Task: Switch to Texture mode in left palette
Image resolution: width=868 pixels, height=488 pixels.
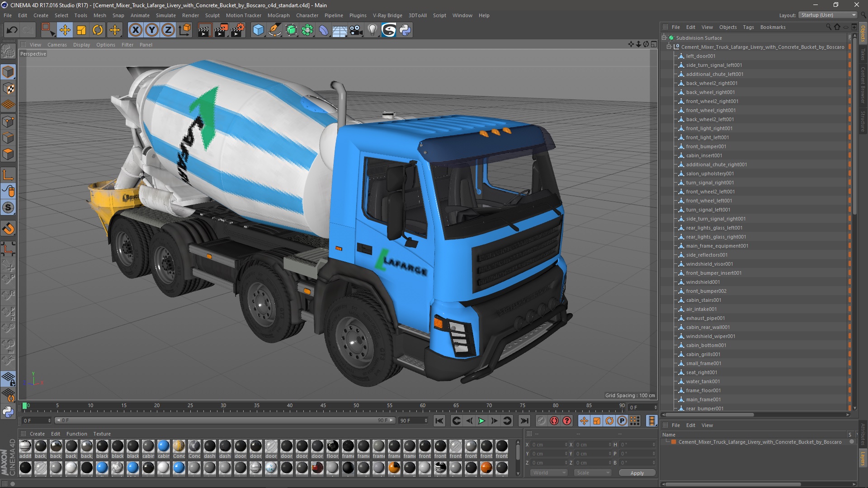Action: click(8, 89)
